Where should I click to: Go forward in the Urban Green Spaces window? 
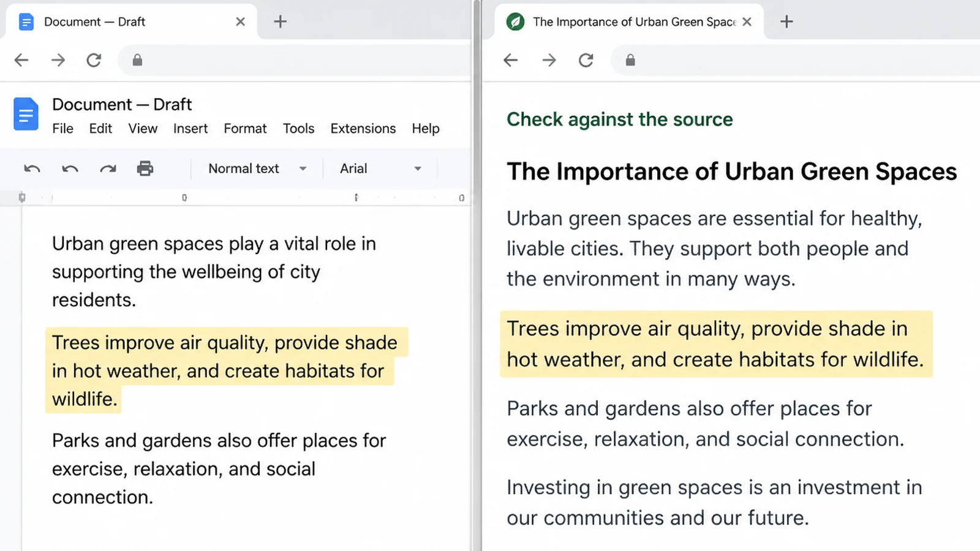point(549,60)
